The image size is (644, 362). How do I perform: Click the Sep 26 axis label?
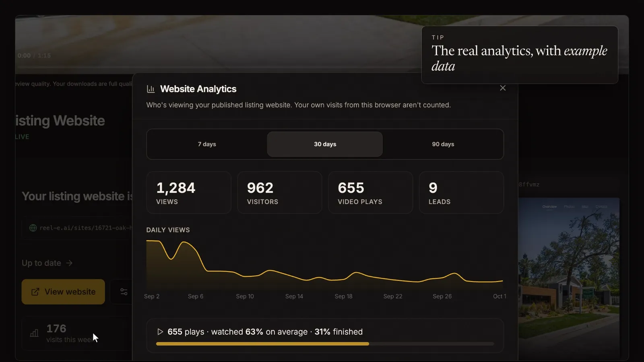point(442,296)
